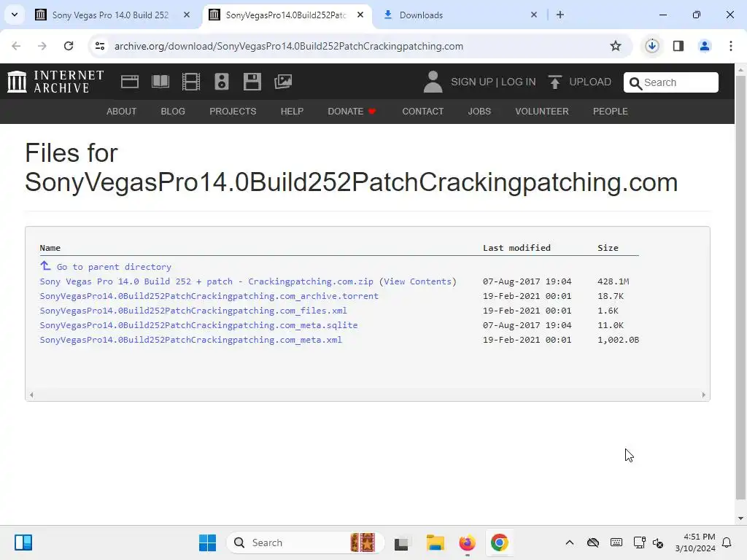This screenshot has width=747, height=560.
Task: Show hidden system tray icons
Action: pos(569,542)
